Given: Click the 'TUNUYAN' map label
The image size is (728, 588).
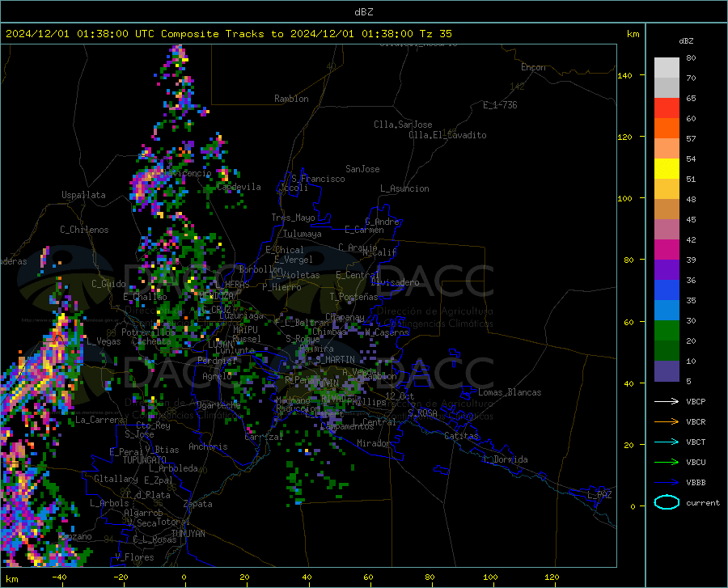Looking at the screenshot, I should (188, 534).
